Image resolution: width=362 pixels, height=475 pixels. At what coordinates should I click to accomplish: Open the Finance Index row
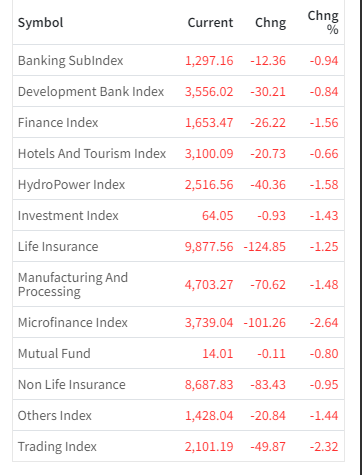coord(178,122)
